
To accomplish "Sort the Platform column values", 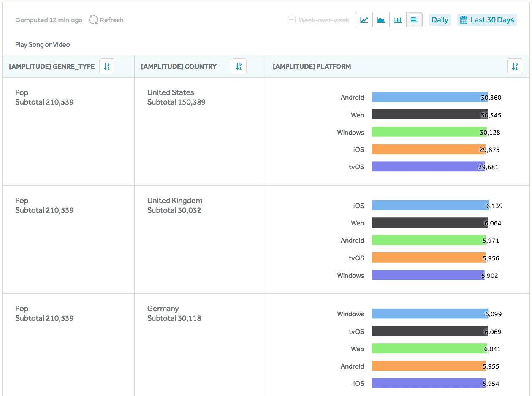I will click(x=515, y=66).
